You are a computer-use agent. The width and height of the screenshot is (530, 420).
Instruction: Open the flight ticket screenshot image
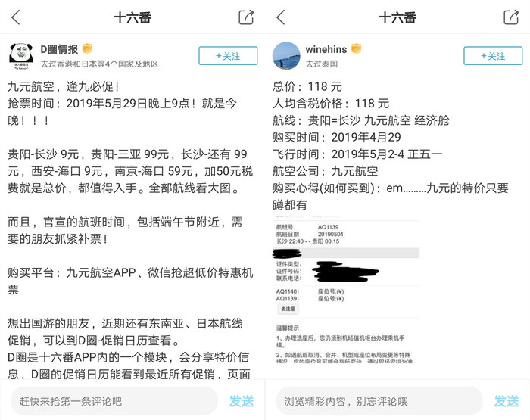point(346,289)
